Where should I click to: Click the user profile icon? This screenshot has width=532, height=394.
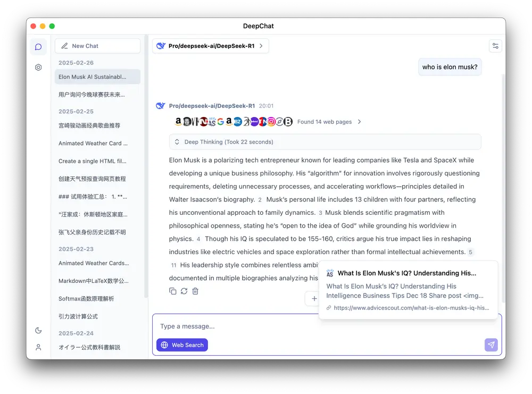click(38, 347)
